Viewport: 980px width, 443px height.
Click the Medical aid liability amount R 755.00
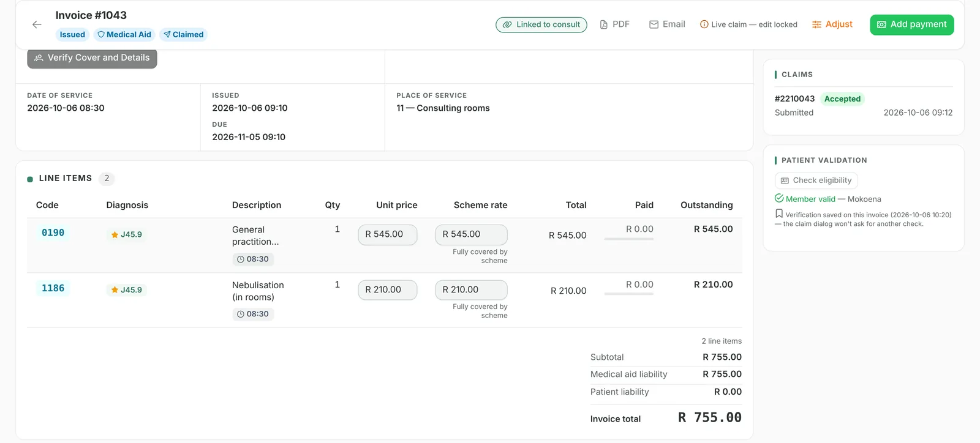click(x=722, y=374)
